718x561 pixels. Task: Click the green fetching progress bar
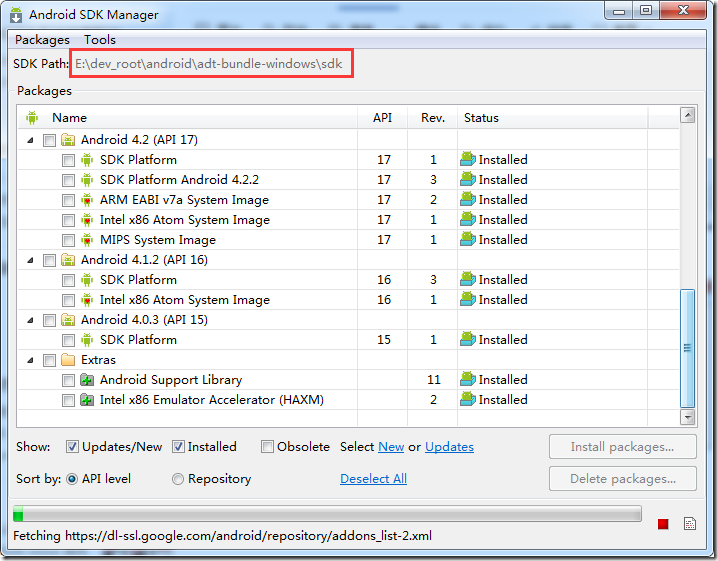[x=18, y=515]
